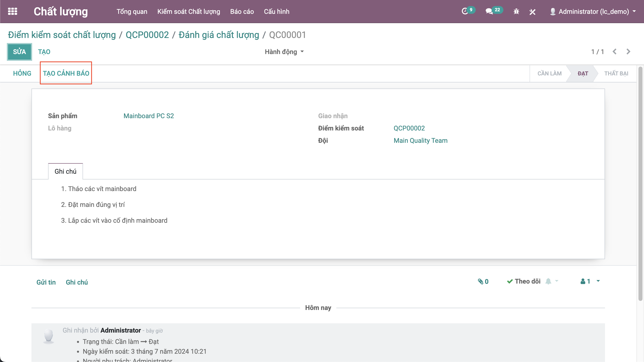Go to previous record arrow
Image resolution: width=644 pixels, height=362 pixels.
(x=615, y=52)
